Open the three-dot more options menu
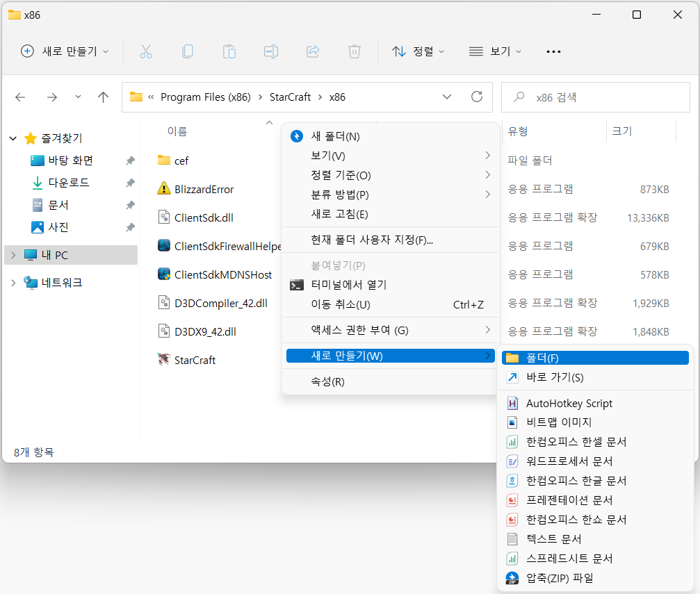This screenshot has width=700, height=594. (553, 52)
